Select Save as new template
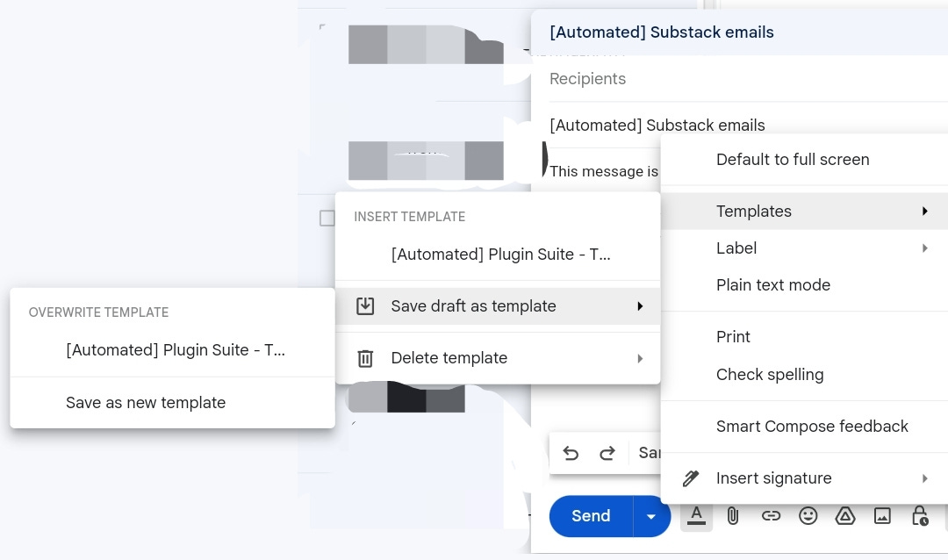948x560 pixels. [x=172, y=403]
